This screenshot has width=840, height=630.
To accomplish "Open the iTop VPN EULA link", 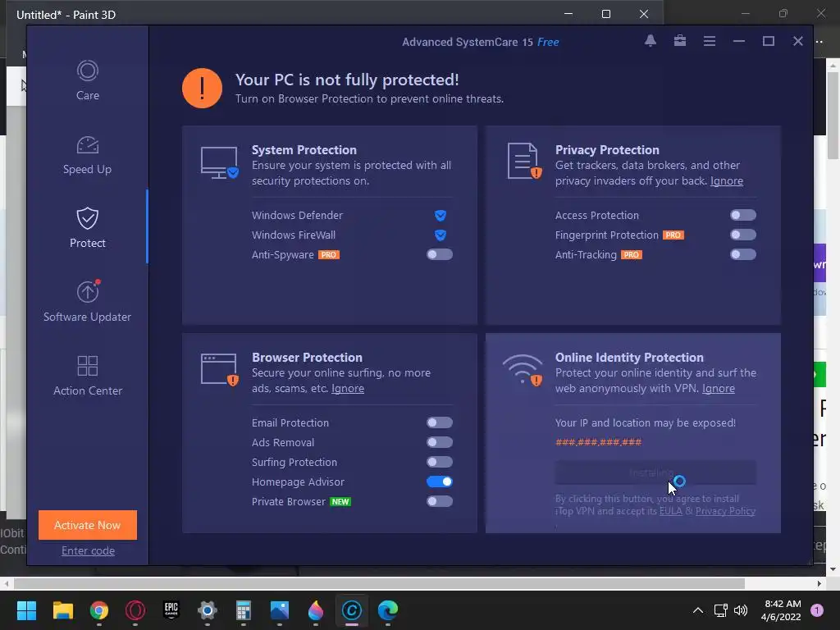I will [x=671, y=511].
